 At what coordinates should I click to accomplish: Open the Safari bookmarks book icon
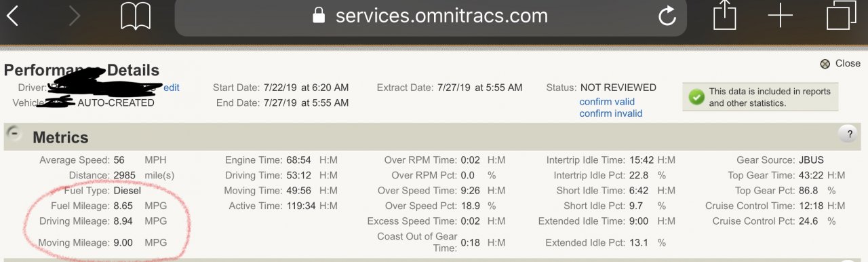(x=136, y=16)
